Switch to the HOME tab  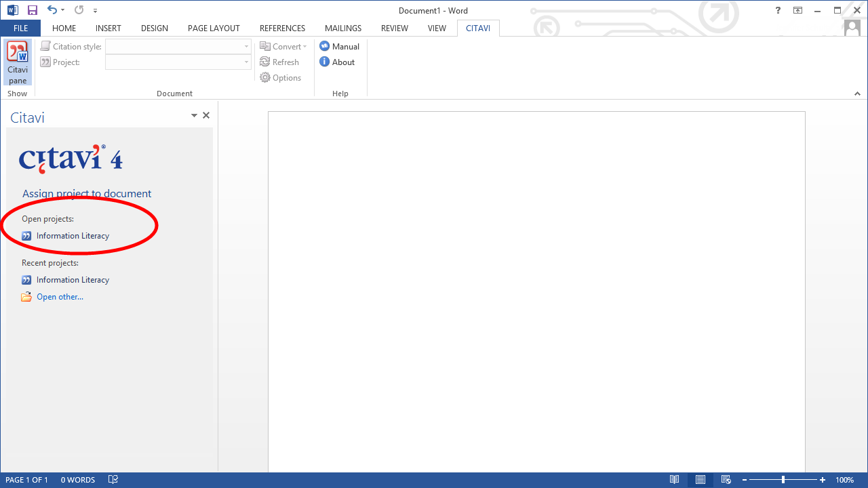click(64, 28)
